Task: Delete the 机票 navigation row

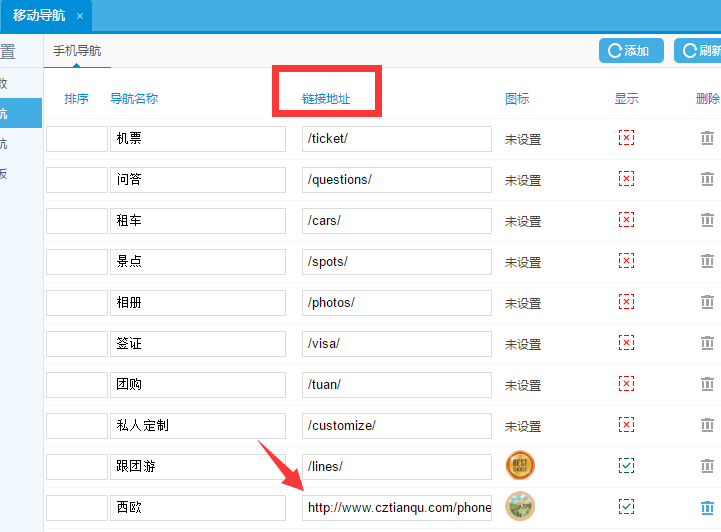Action: pyautogui.click(x=707, y=139)
